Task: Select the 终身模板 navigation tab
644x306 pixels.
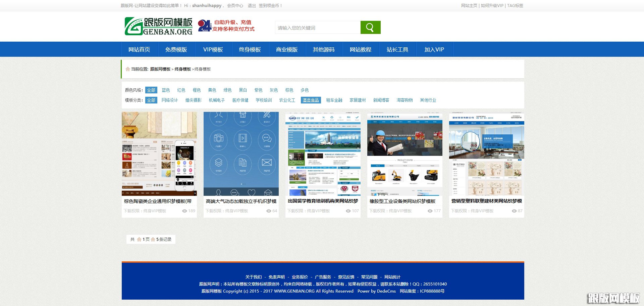Action: click(250, 49)
